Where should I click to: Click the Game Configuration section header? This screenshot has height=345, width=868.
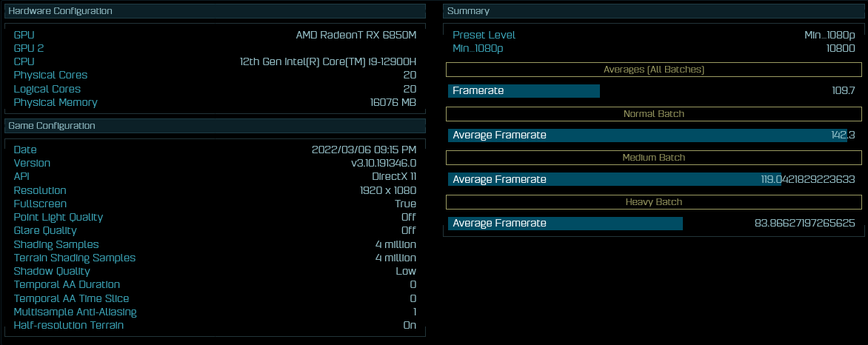(x=215, y=126)
